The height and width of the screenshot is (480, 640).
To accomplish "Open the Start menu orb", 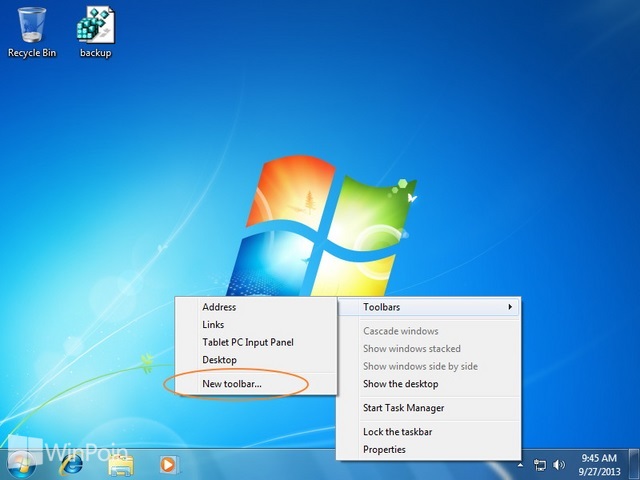I will 21,465.
